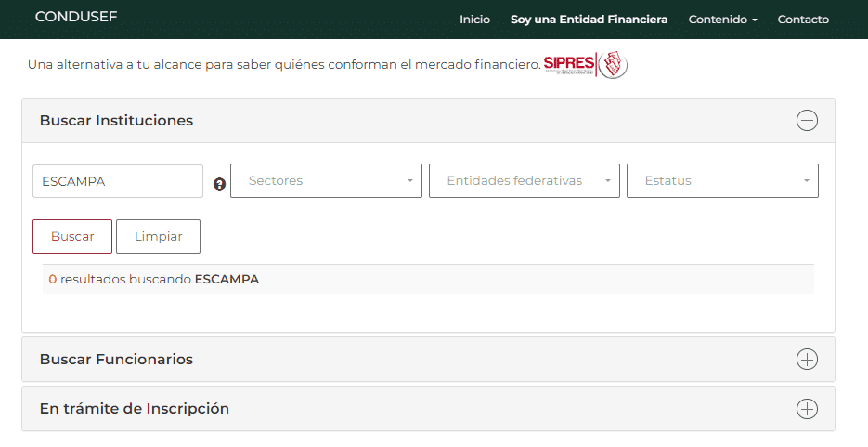Viewport: 868px width, 447px height.
Task: Click the circular emblem next to SIPRES
Action: 613,65
